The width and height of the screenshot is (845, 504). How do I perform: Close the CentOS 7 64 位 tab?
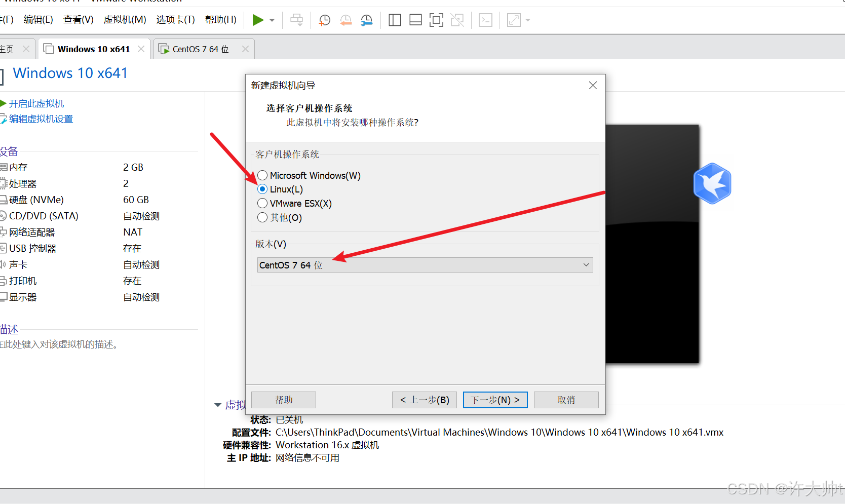[246, 49]
